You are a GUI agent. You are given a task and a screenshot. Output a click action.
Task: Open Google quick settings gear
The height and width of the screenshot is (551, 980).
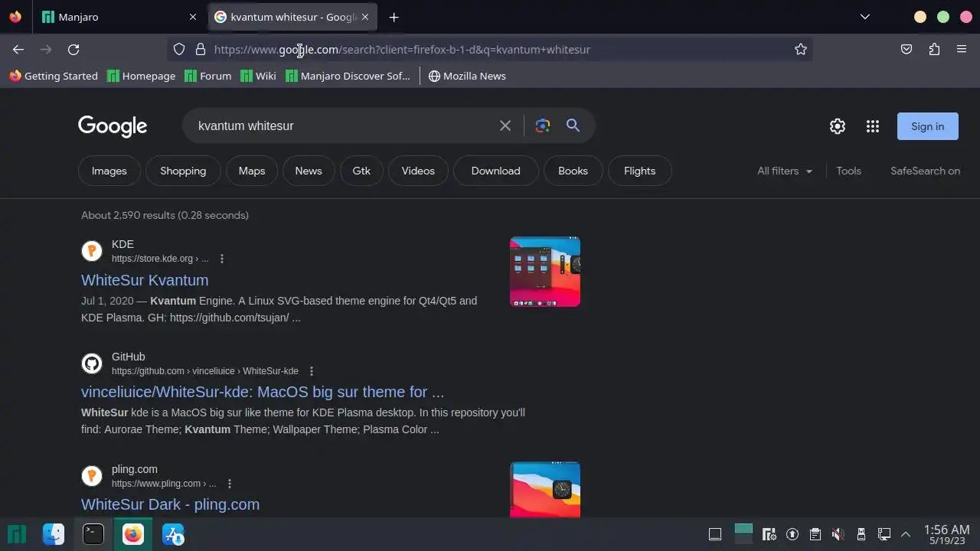pyautogui.click(x=838, y=126)
